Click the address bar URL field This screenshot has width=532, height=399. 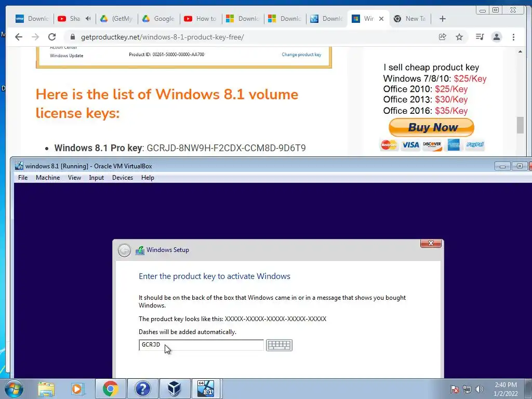click(251, 37)
